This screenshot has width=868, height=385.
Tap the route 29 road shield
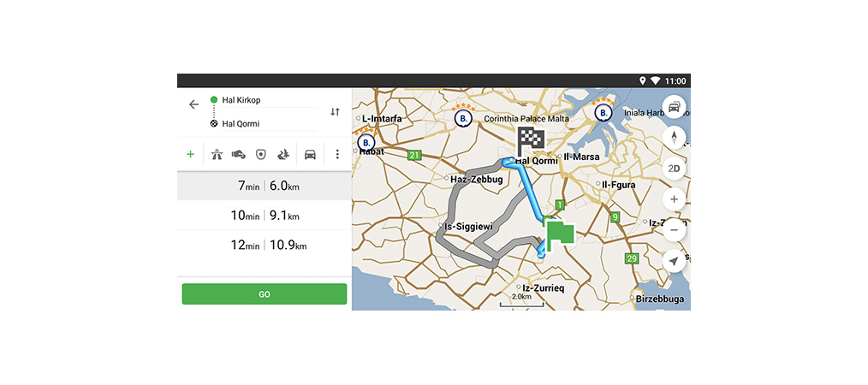point(632,258)
